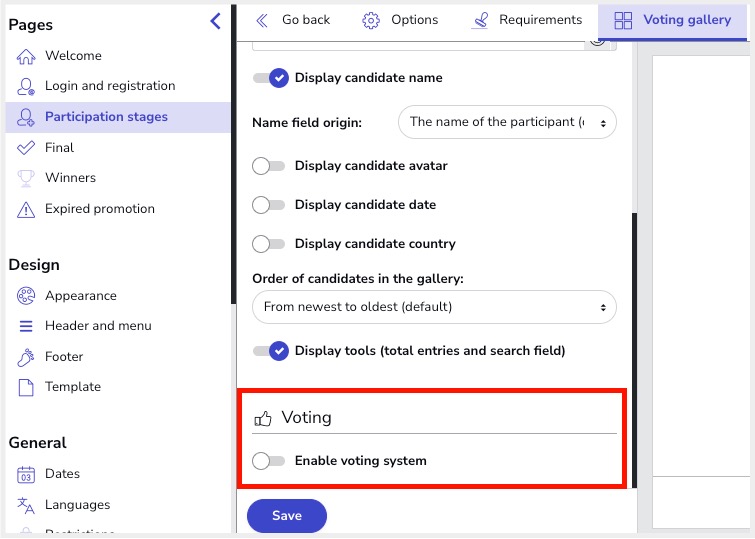This screenshot has width=755, height=539.
Task: Collapse the sidebar with the chevron
Action: pyautogui.click(x=215, y=21)
